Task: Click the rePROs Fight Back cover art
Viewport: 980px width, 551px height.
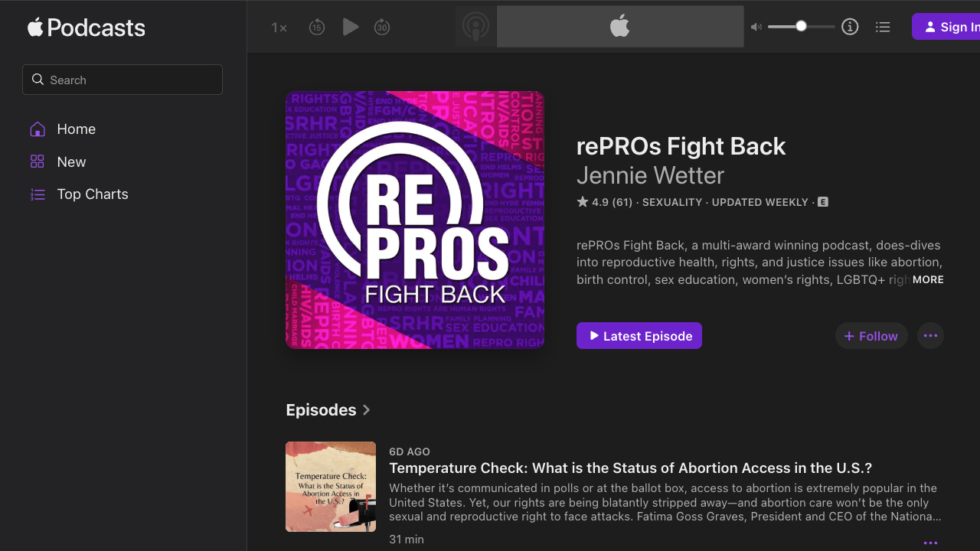Action: pyautogui.click(x=415, y=220)
